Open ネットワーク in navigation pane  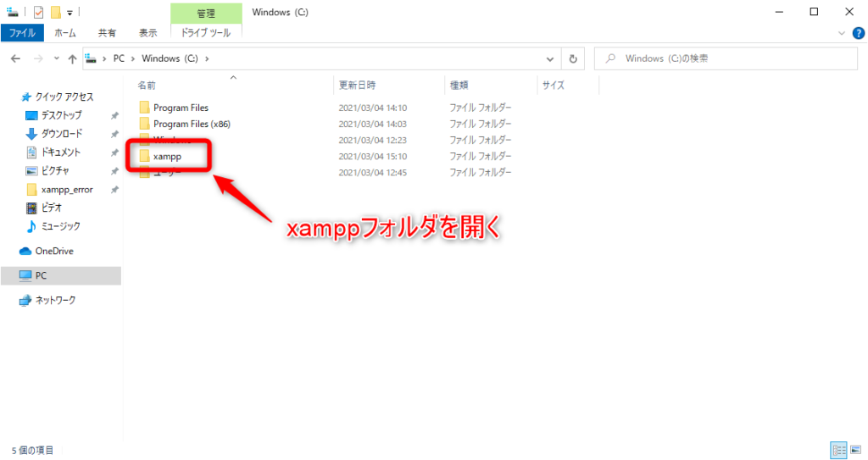pos(55,301)
